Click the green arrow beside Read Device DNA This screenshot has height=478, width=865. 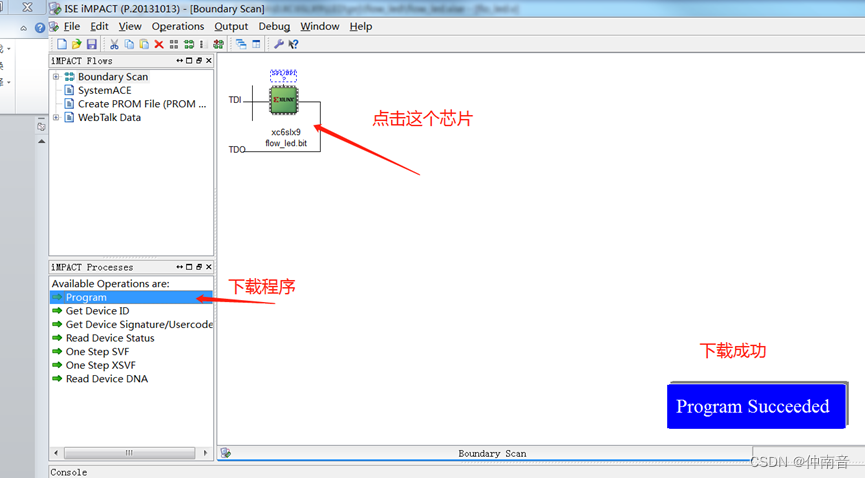tap(57, 379)
